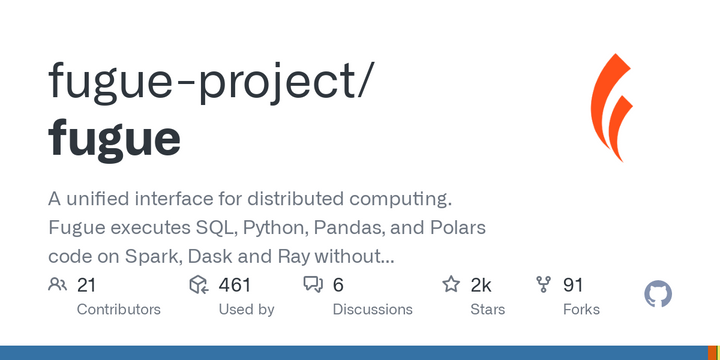Screen dimensions: 720x360
Task: Click the blue language bar
Action: pos(354,353)
